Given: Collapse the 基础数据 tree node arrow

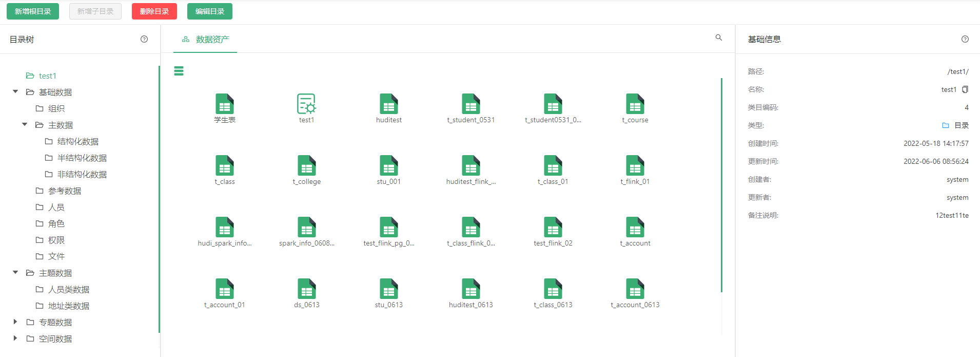Looking at the screenshot, I should [15, 91].
